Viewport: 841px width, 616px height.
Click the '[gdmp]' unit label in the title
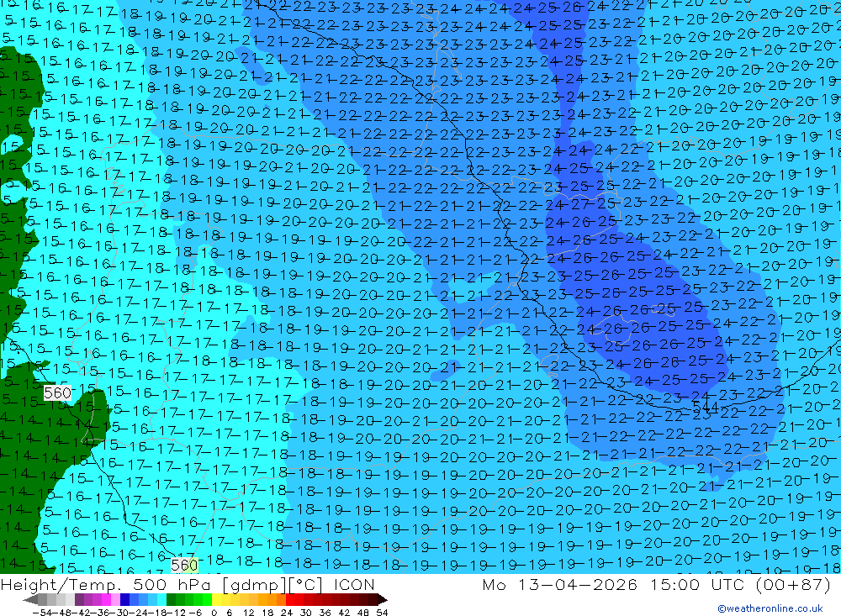pyautogui.click(x=254, y=585)
